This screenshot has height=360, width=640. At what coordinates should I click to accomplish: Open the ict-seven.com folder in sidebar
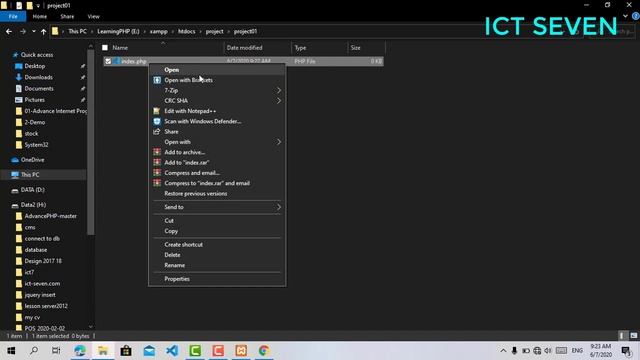[42, 283]
